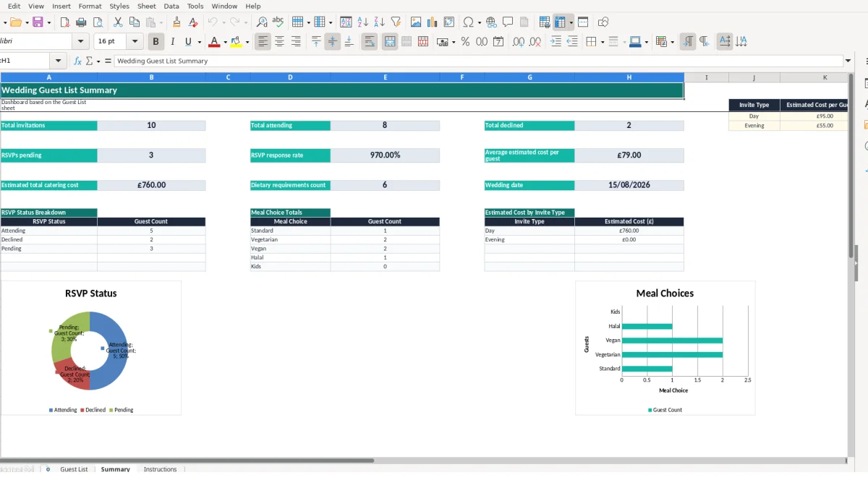Align cell text left

point(263,42)
